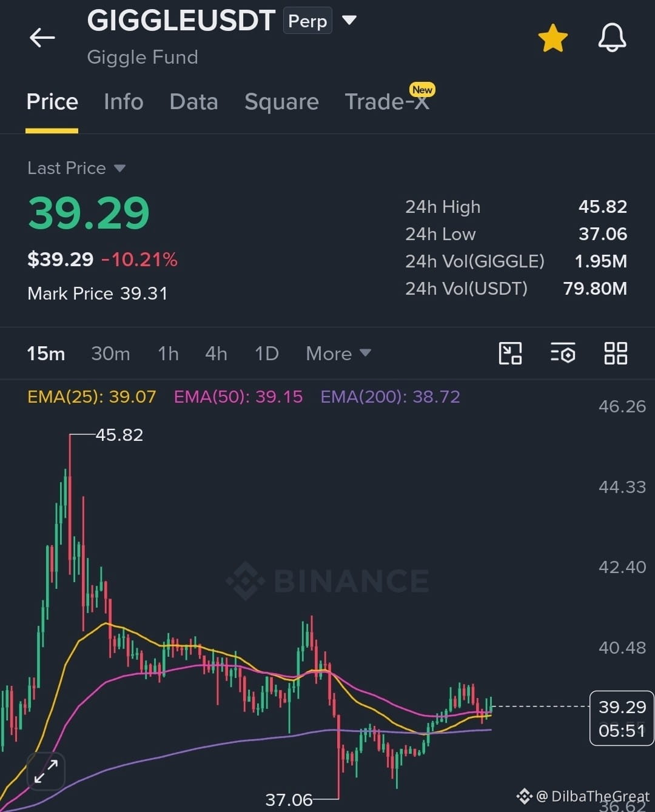Tap the Giggle Fund subtitle
Viewport: 655px width, 812px height.
pos(143,57)
